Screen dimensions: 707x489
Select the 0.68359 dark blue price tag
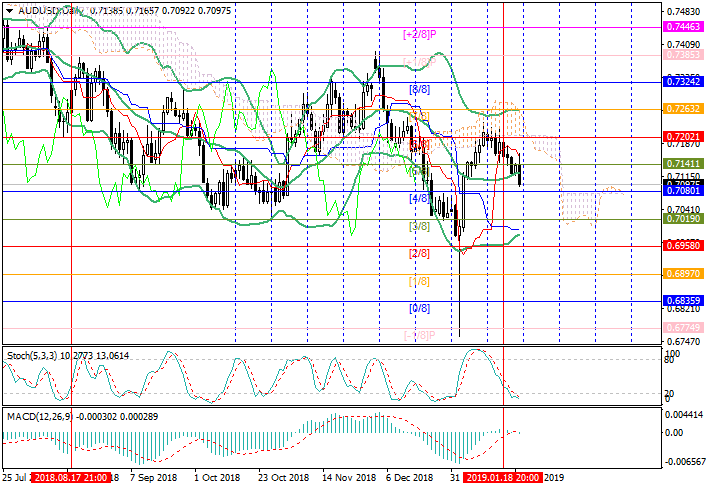pos(684,299)
